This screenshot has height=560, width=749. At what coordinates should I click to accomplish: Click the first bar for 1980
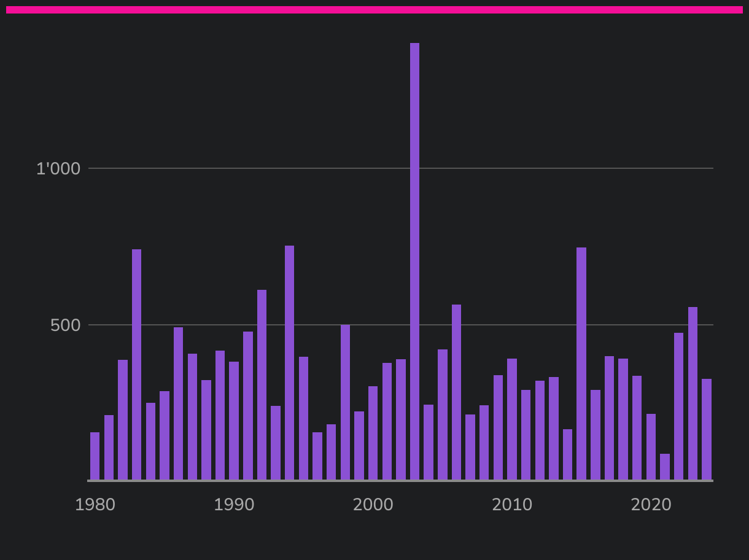pos(95,456)
